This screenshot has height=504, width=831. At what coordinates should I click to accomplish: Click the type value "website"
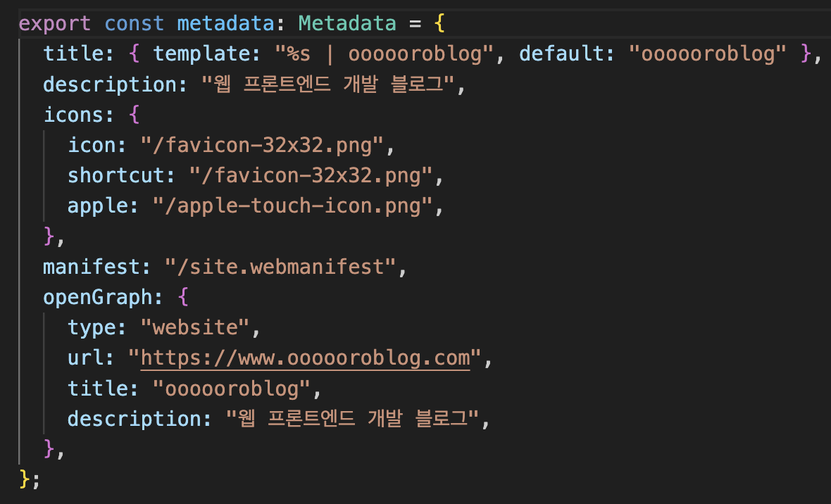pyautogui.click(x=194, y=327)
